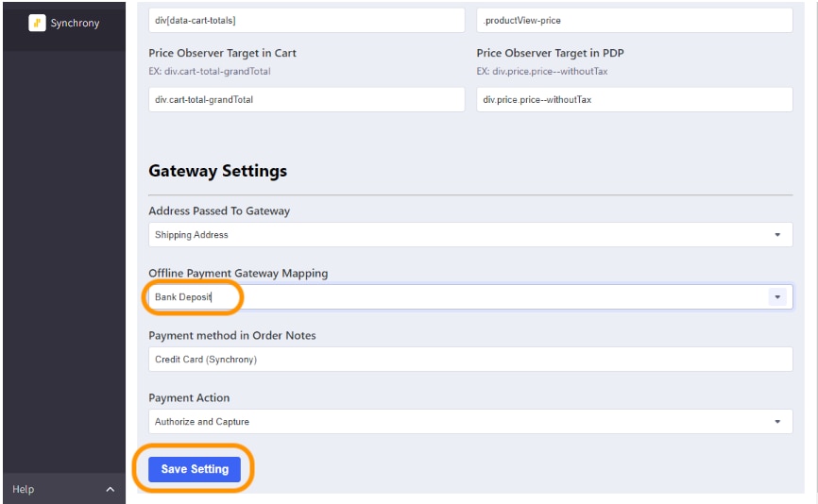Screen dimensions: 818x504
Task: Click arrow of Bank Deposit dropdown
Action: (777, 297)
